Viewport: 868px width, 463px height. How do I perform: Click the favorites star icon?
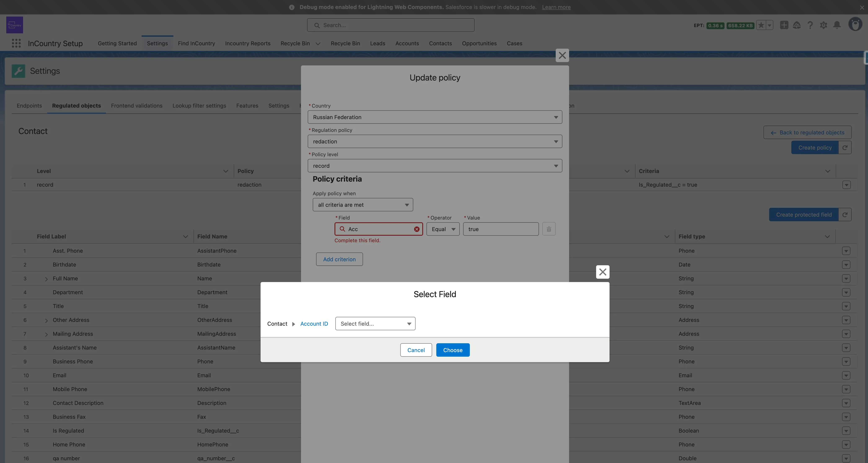point(761,25)
